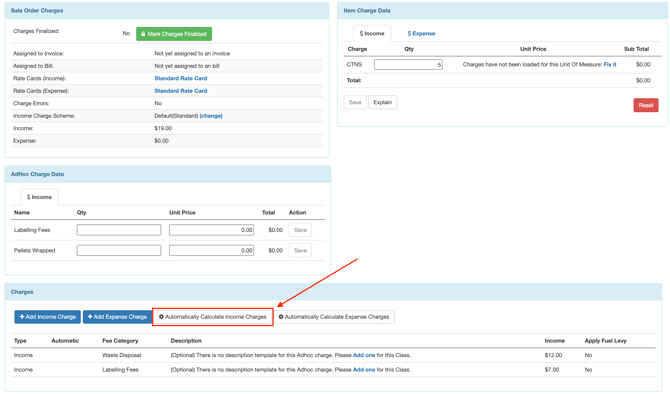Select the $7.00 income value
670x394 pixels.
tap(552, 370)
